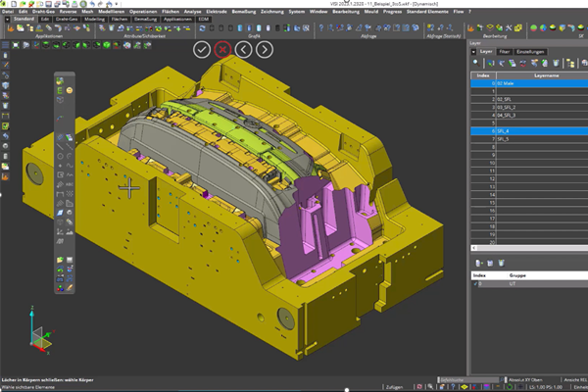Switch to the Applikationen ribbon tab
The image size is (588, 392).
tap(177, 20)
